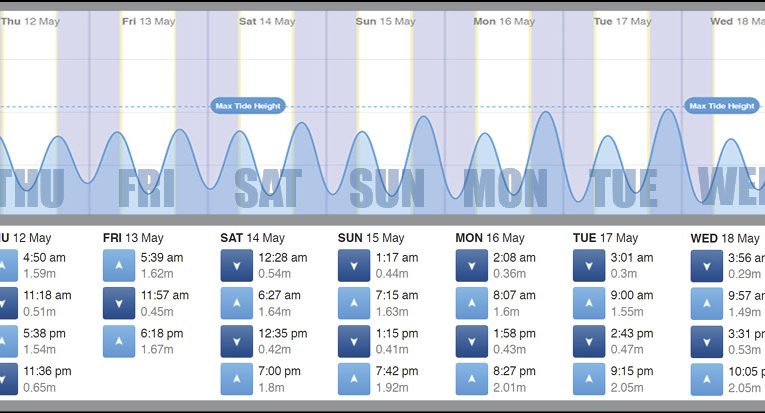Click the high tide icon at 9:00 am Tuesday

[589, 302]
